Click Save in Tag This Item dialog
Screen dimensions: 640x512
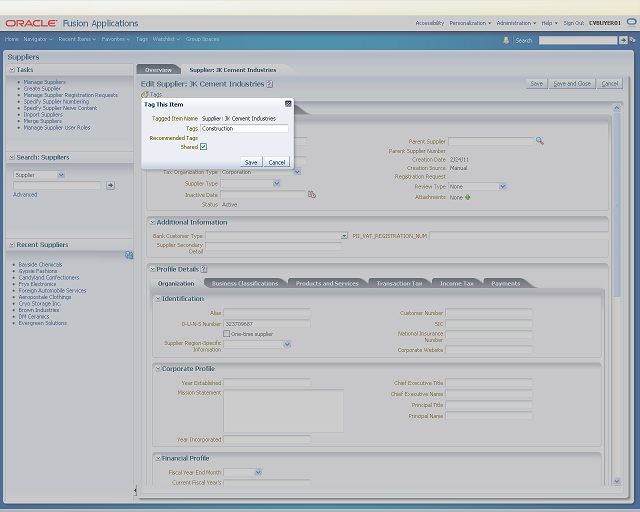click(x=251, y=162)
